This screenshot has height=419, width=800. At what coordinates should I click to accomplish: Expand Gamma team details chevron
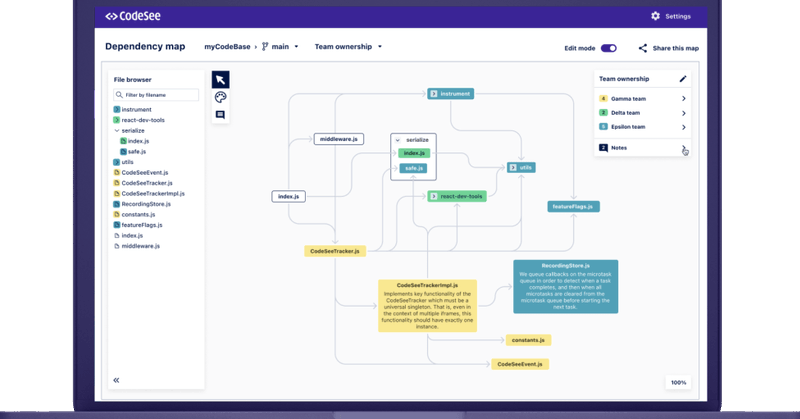684,98
